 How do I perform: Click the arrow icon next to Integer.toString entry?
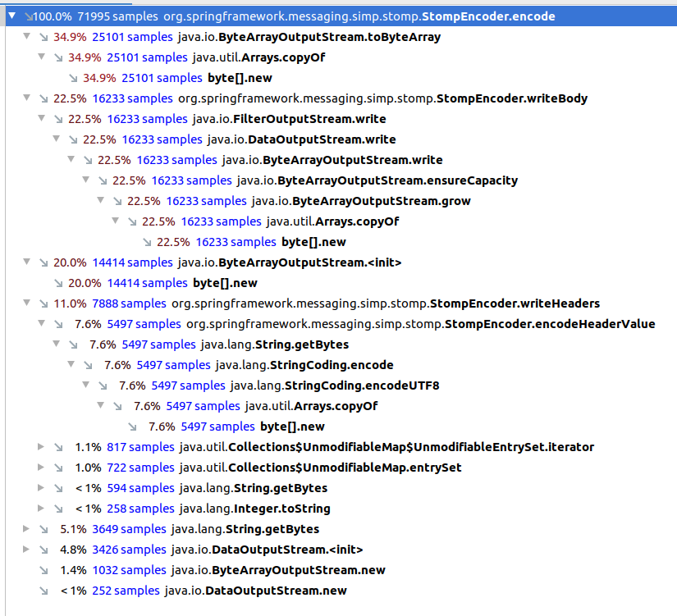tap(57, 509)
